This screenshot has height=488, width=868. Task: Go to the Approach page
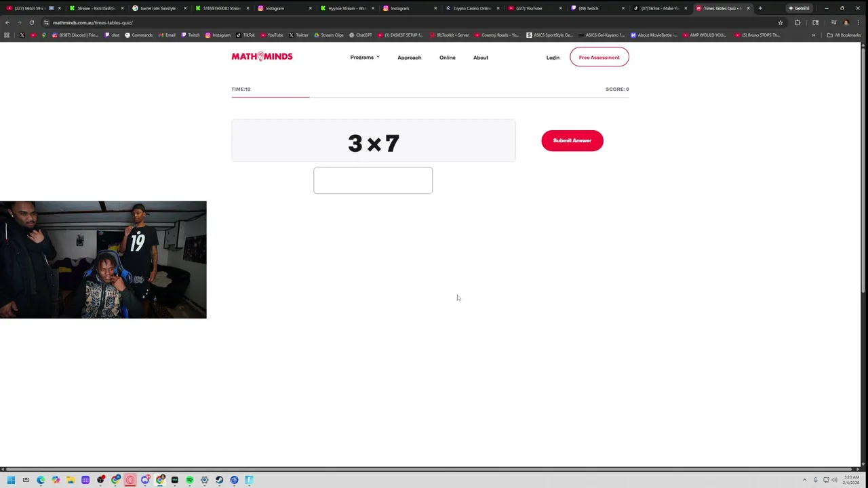click(409, 58)
